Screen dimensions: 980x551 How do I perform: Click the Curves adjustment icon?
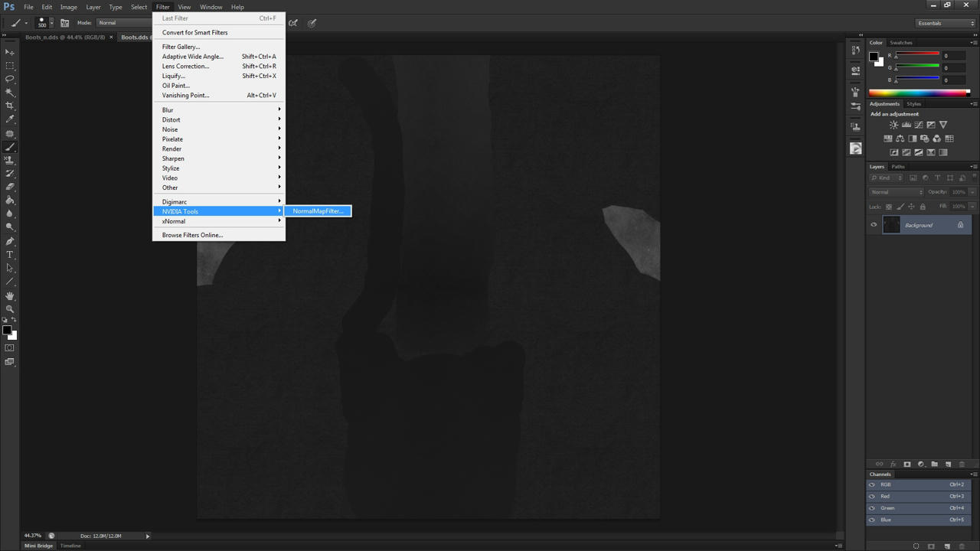point(919,125)
